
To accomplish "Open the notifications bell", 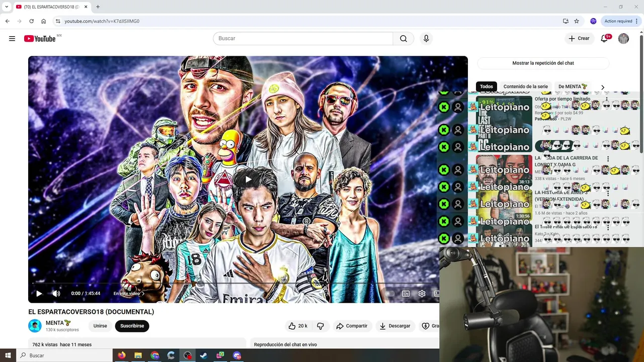I will pyautogui.click(x=605, y=39).
